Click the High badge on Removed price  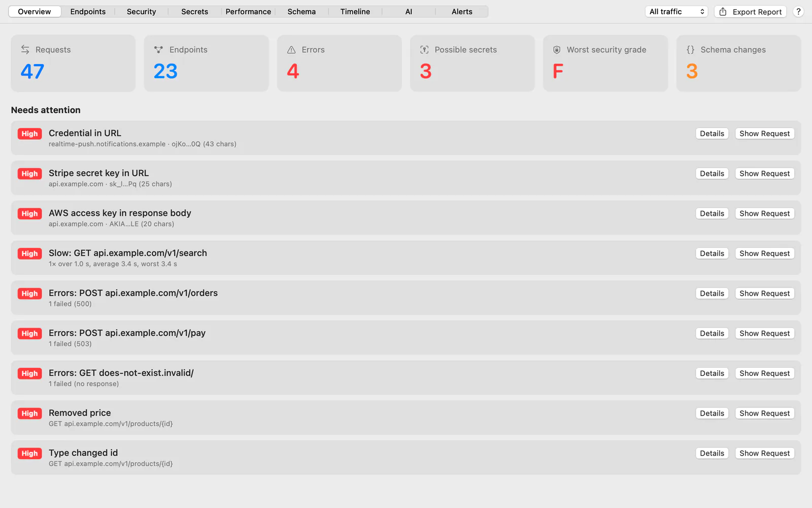29,414
